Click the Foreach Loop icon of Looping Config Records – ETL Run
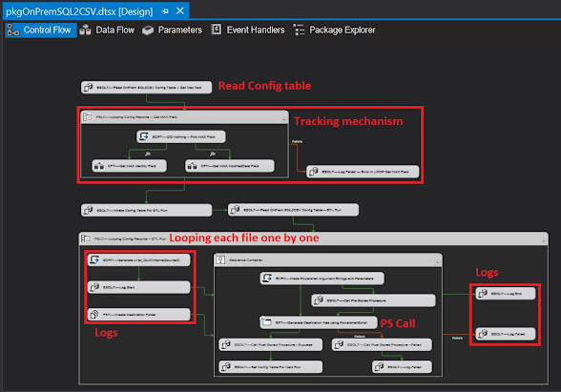The height and width of the screenshot is (392, 561). click(x=86, y=238)
